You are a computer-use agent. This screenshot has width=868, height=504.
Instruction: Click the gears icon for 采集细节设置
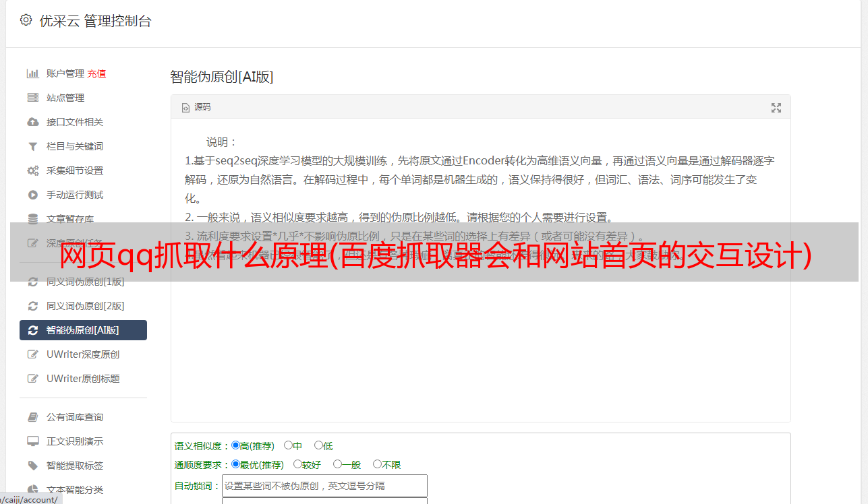click(x=32, y=170)
